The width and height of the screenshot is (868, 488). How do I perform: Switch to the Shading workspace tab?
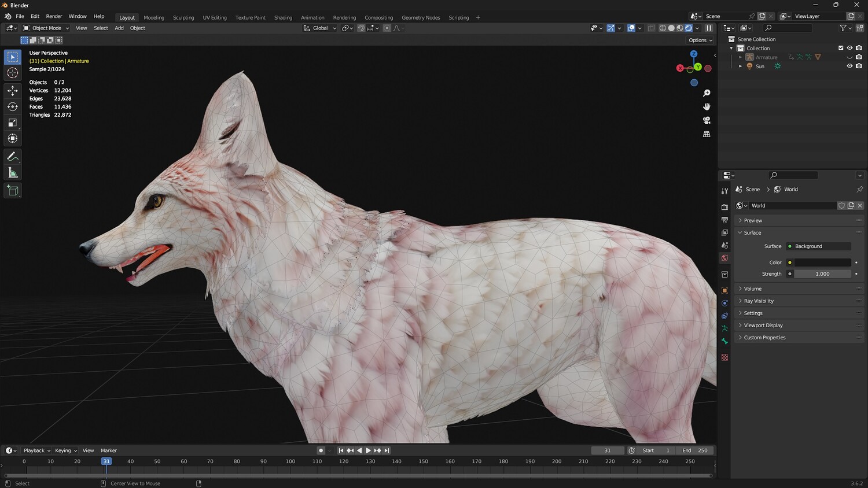[x=283, y=17]
